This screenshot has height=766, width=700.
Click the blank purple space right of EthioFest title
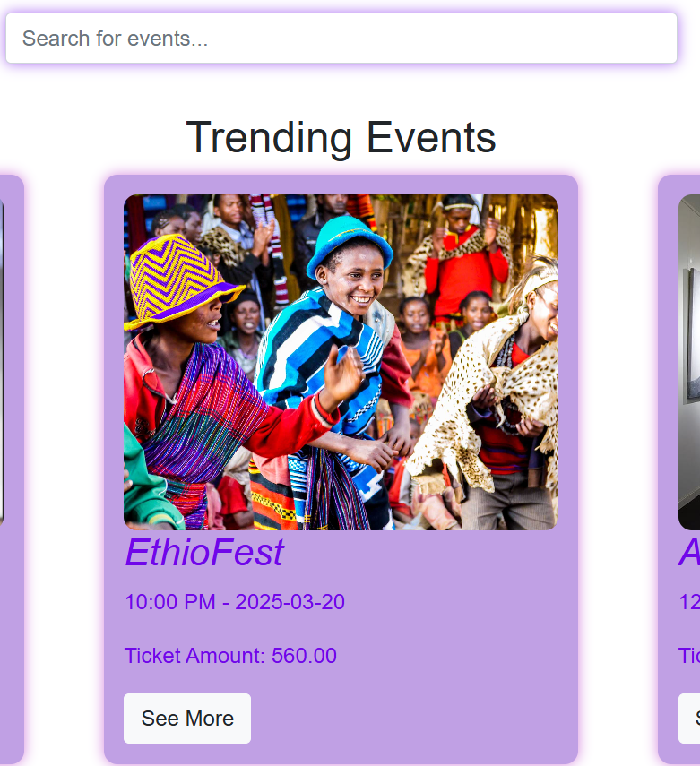421,553
